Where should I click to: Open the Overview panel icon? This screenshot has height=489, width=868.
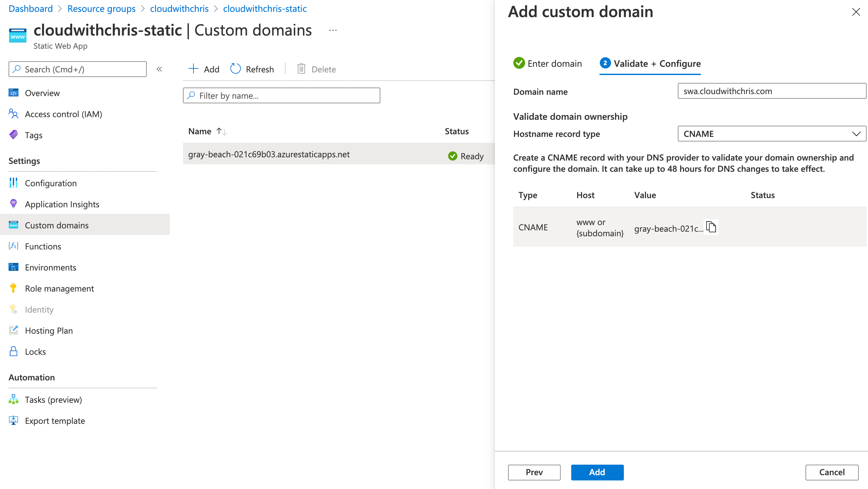tap(13, 93)
